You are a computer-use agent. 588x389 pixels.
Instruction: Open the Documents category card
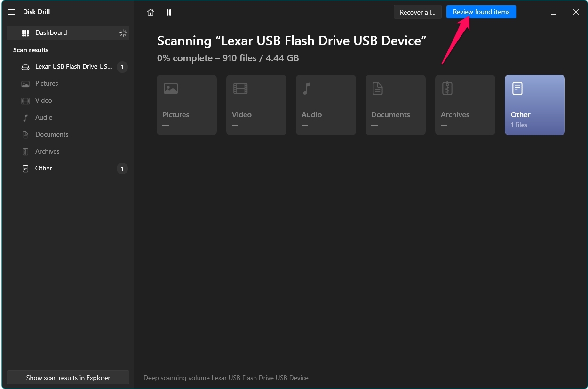coord(396,105)
